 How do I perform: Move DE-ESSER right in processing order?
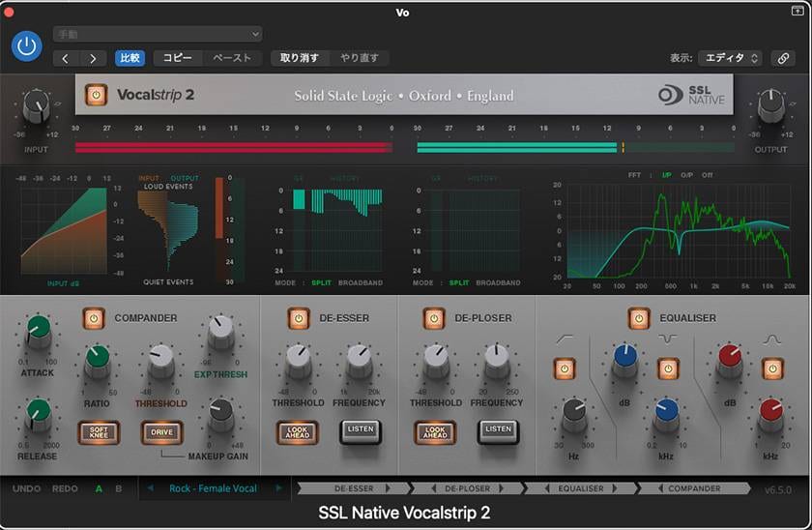[x=388, y=488]
